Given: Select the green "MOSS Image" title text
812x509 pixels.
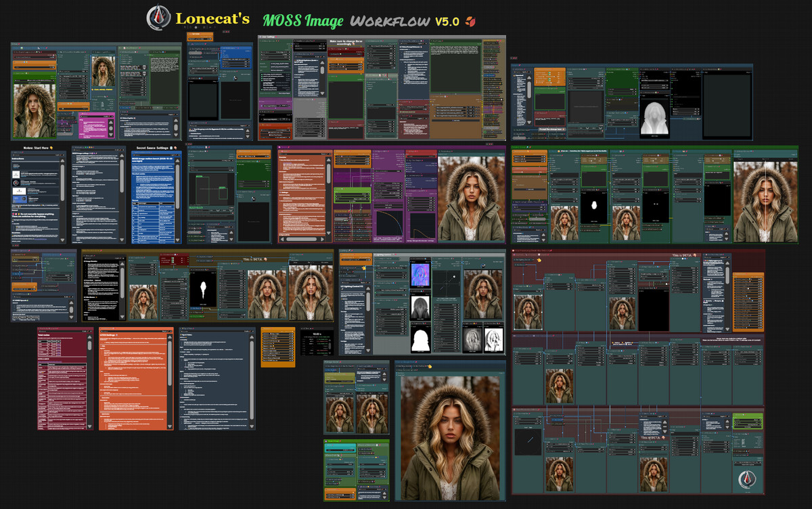Looking at the screenshot, I should [302, 21].
